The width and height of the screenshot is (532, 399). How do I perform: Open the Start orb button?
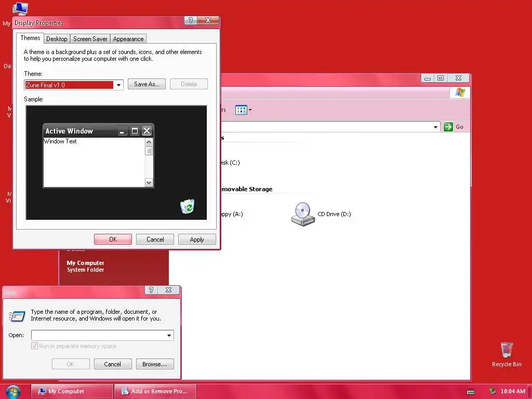click(x=13, y=392)
